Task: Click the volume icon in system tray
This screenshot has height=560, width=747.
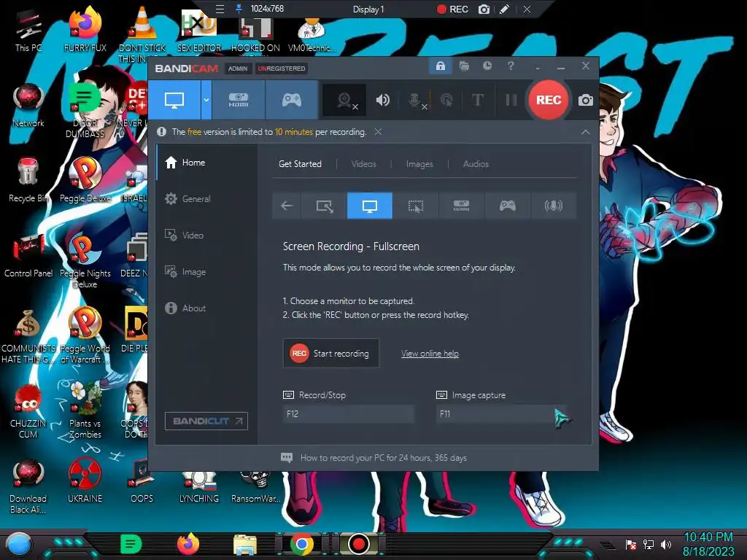Action: click(666, 544)
